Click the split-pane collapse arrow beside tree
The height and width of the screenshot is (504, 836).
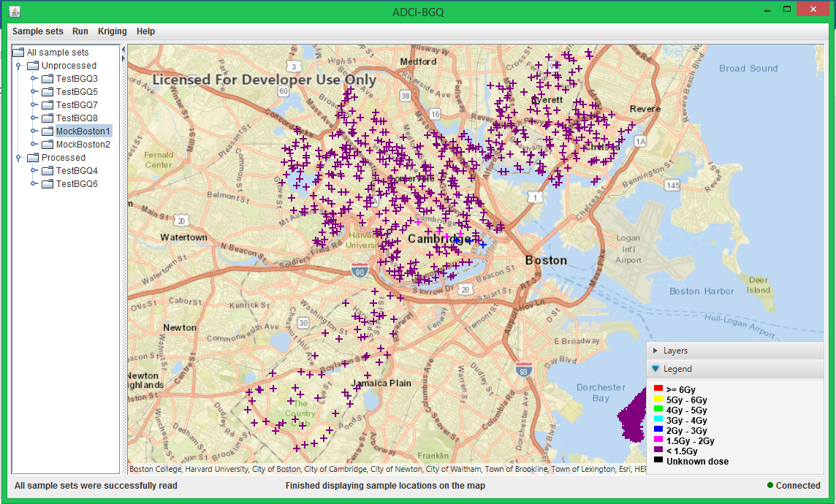[x=123, y=50]
